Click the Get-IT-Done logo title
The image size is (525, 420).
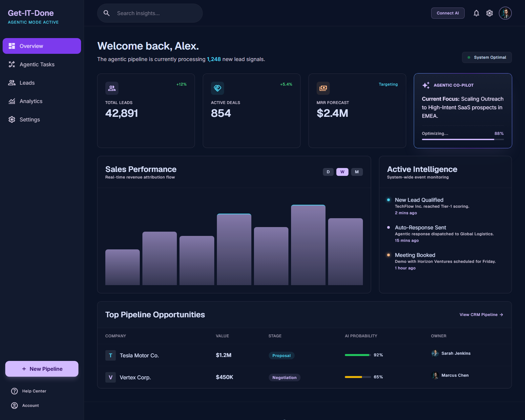pos(31,13)
